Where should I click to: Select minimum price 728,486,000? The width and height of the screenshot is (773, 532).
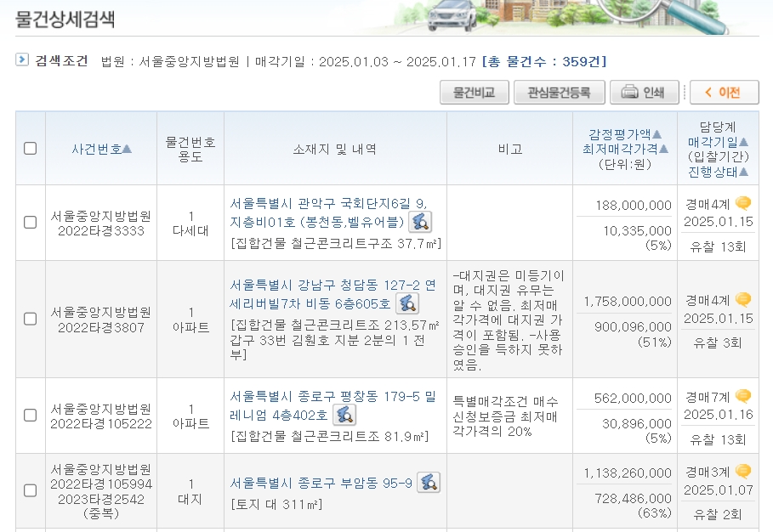tap(633, 499)
